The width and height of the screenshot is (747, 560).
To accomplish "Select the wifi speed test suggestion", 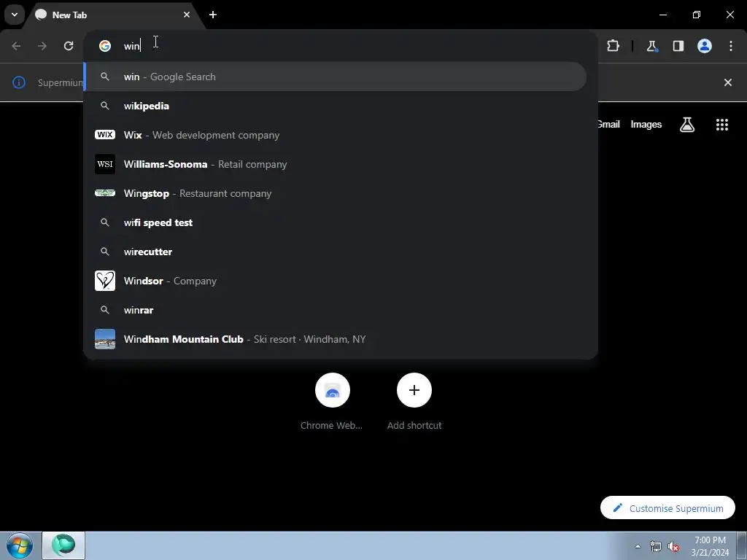I will (336, 222).
